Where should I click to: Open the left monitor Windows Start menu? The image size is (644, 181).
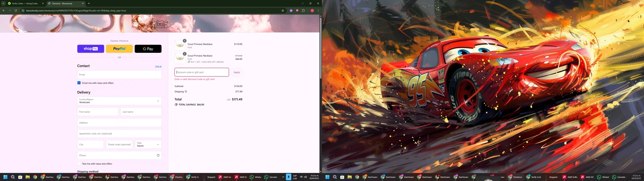tap(6, 177)
